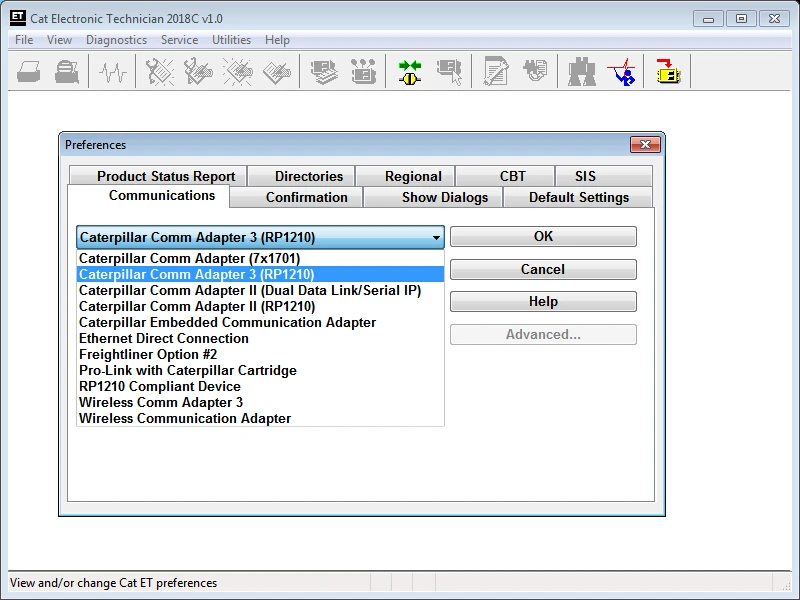Open Active Event Codes toolbar icon
Image resolution: width=800 pixels, height=600 pixels.
pos(237,71)
